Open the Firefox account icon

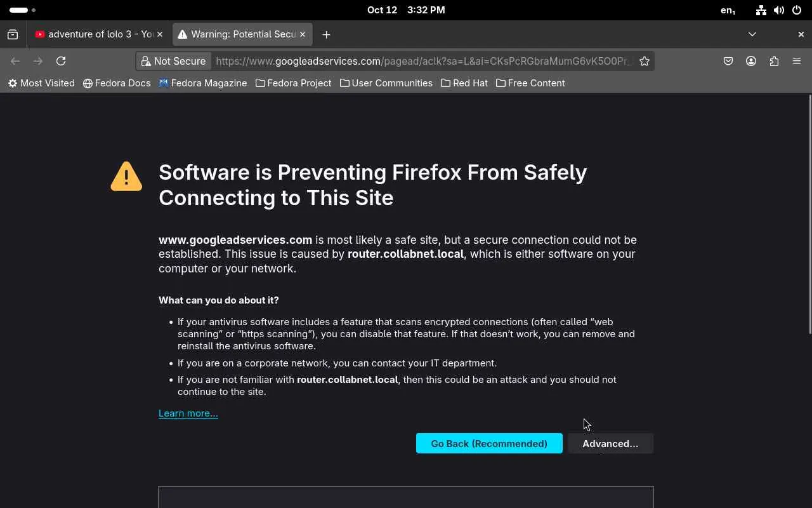(751, 61)
